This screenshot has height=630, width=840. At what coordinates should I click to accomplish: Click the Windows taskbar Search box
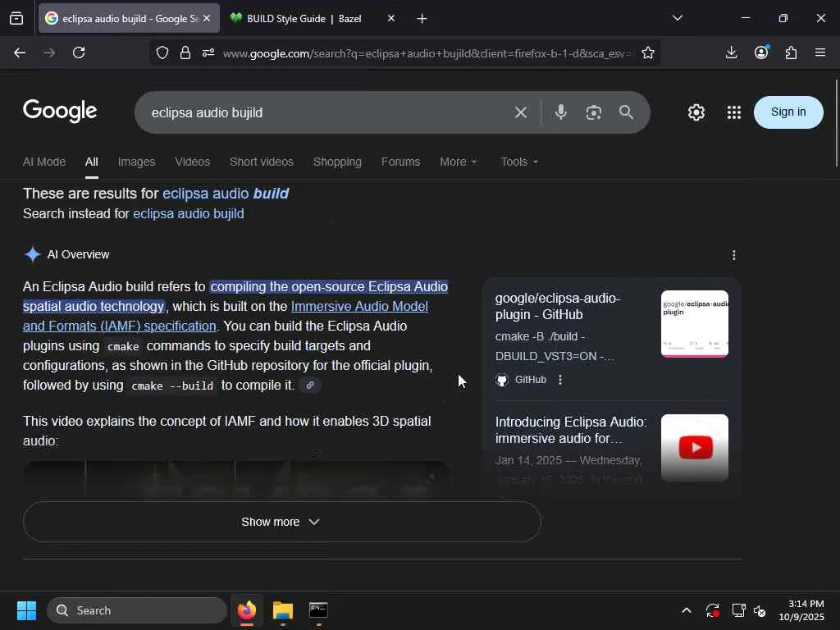pos(137,610)
